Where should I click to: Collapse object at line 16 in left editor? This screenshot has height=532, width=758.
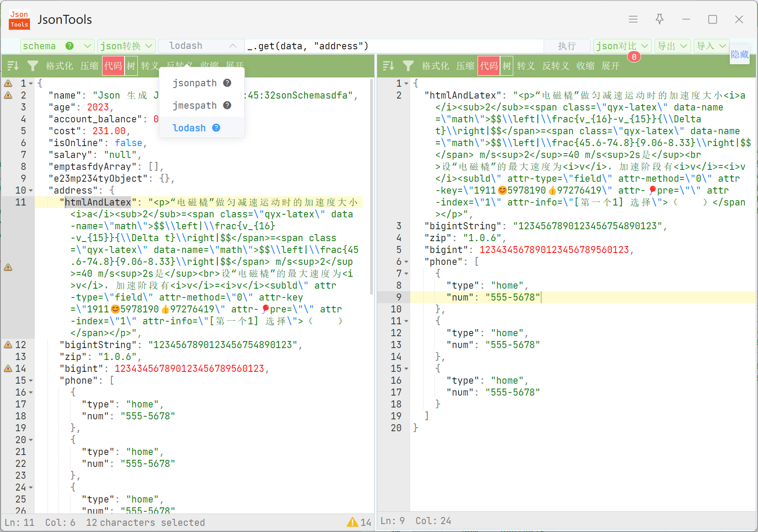(31, 393)
